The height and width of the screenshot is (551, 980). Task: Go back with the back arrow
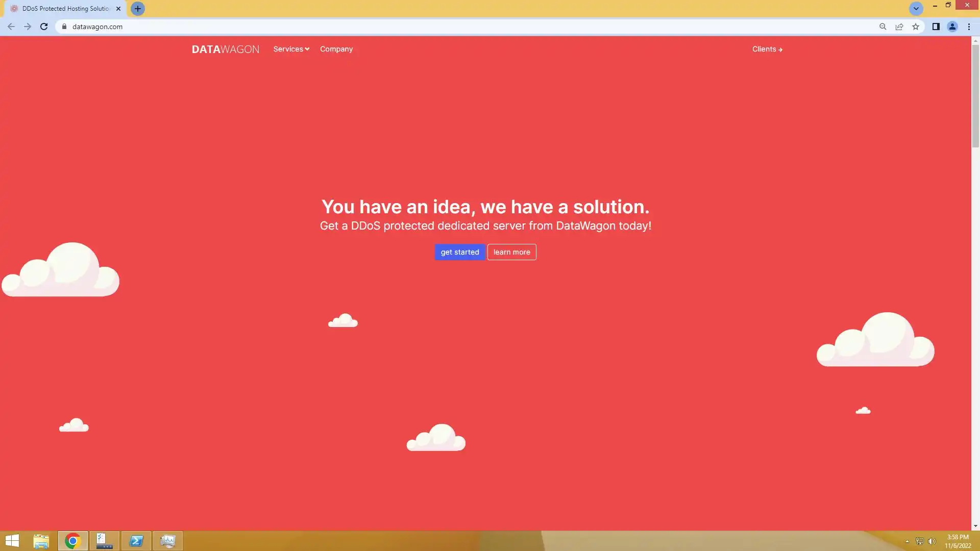click(x=11, y=27)
